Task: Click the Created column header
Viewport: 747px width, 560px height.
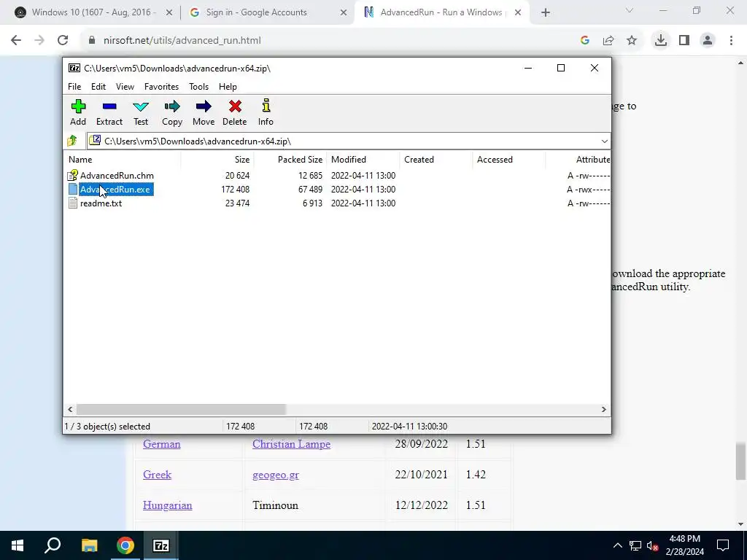Action: (x=436, y=160)
